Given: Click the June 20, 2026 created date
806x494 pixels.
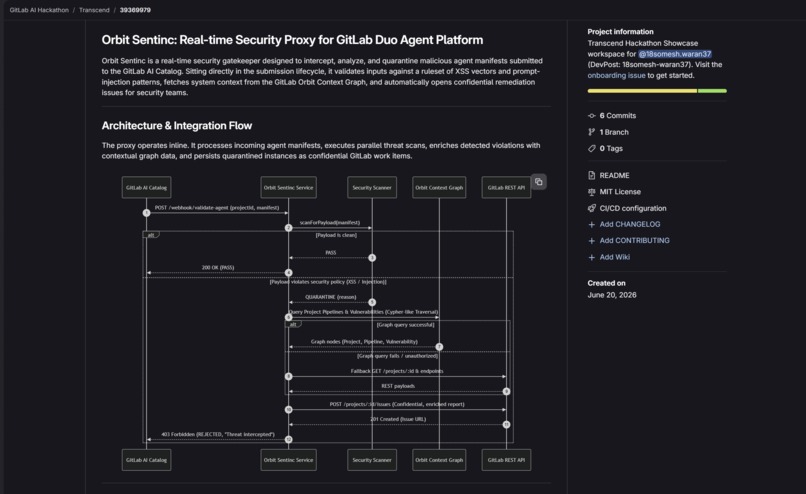Looking at the screenshot, I should [612, 295].
